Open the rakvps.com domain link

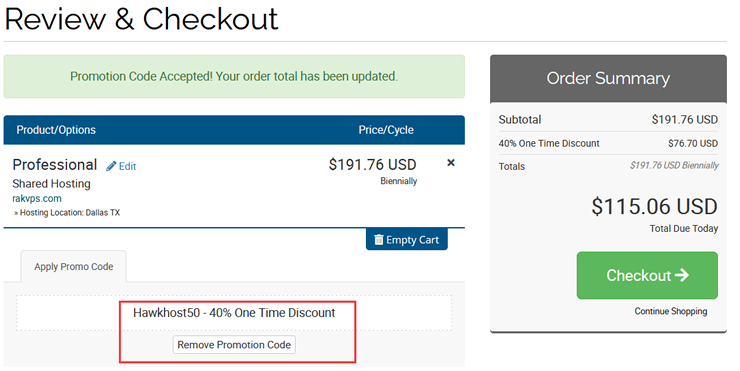pyautogui.click(x=37, y=198)
